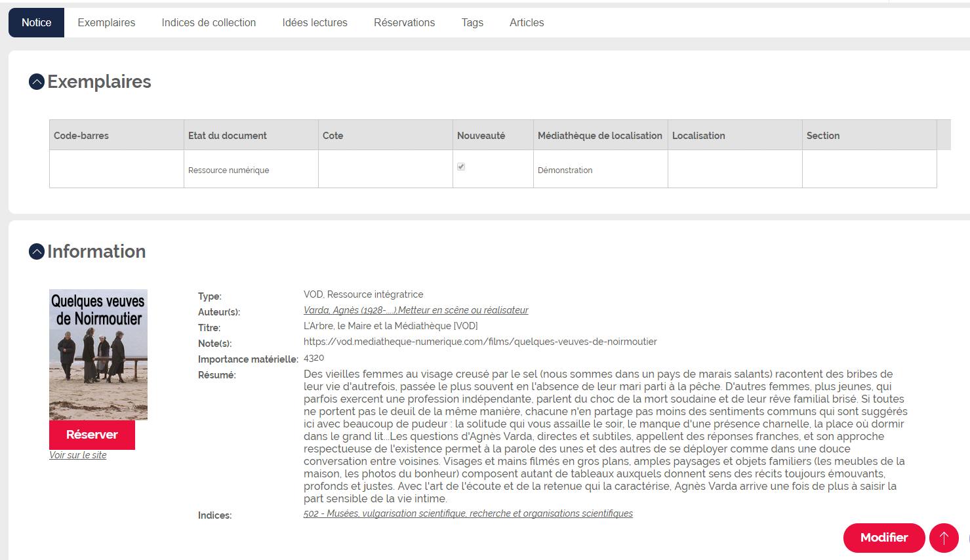Open the Articles tab
The width and height of the screenshot is (970, 560).
527,22
